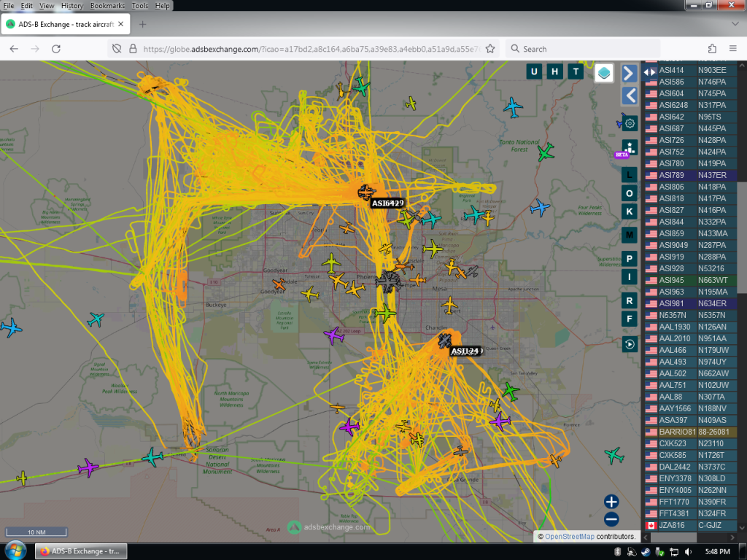This screenshot has width=747, height=560.
Task: Select the N5357N row in aircraft list
Action: pos(691,315)
